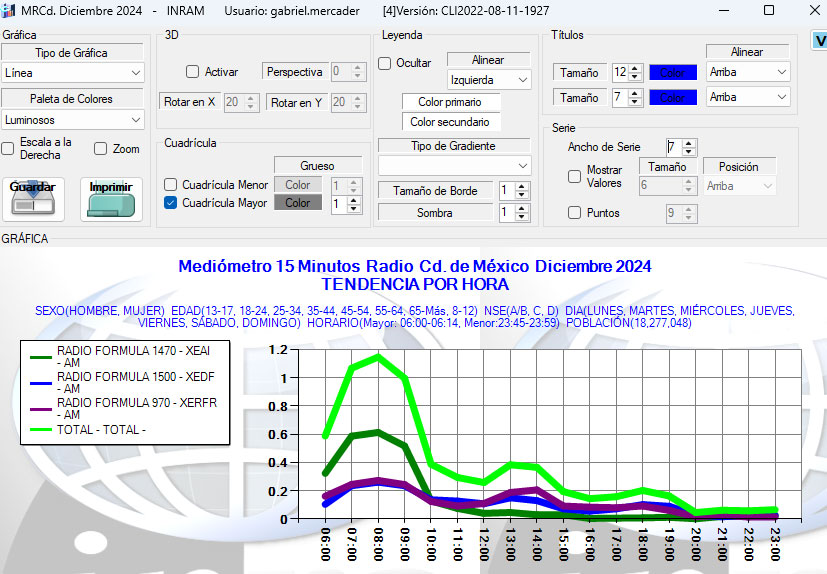Viewport: 827px width, 574px height.
Task: Click the GRÁFICA section label
Action: point(25,238)
